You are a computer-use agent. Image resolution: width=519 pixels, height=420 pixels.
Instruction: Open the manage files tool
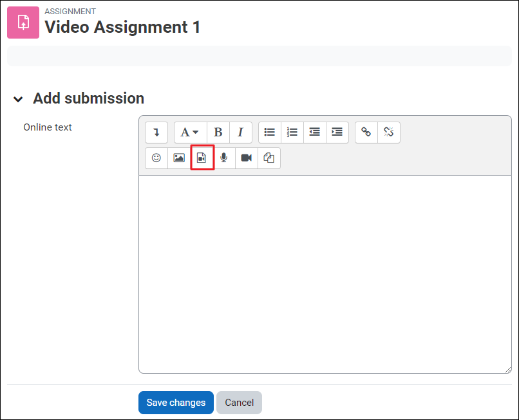[x=269, y=158]
